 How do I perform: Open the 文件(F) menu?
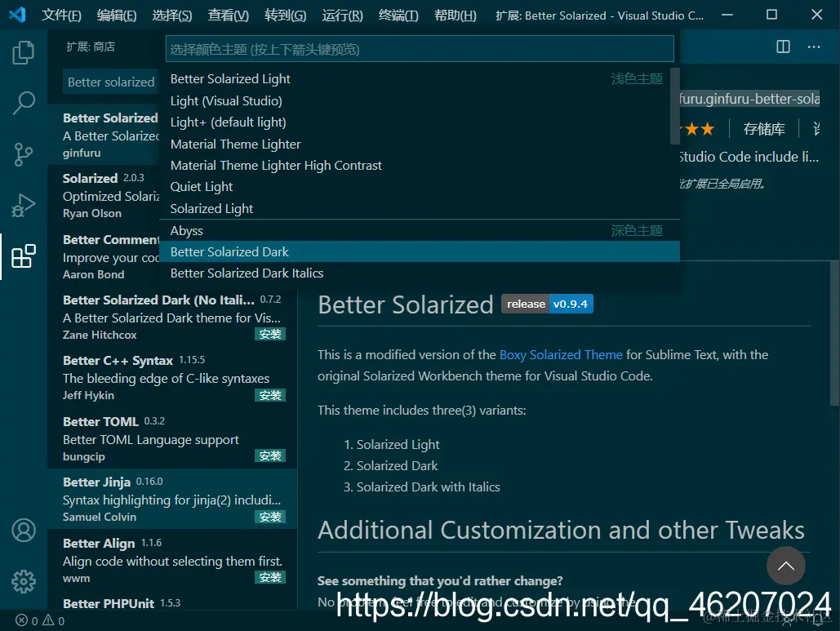pos(61,15)
